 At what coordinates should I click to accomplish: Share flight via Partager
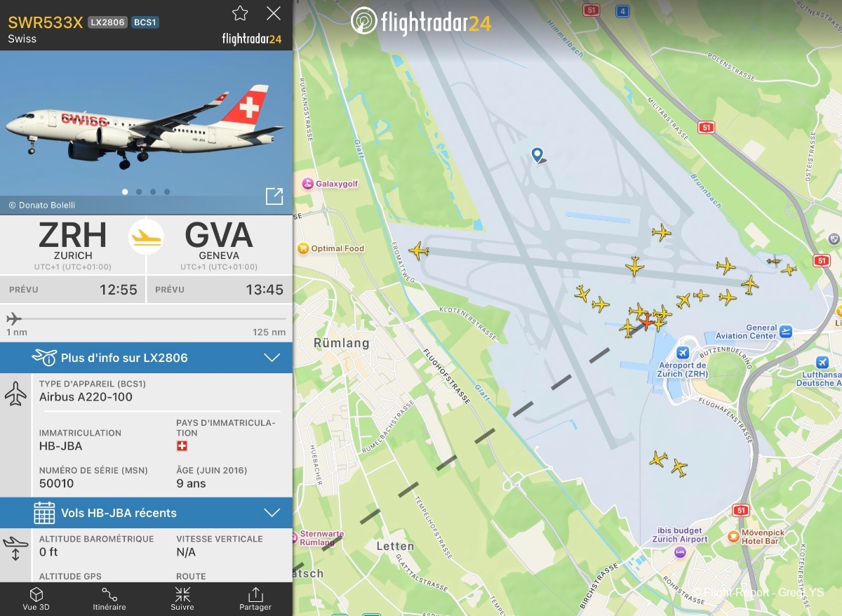coord(255,599)
